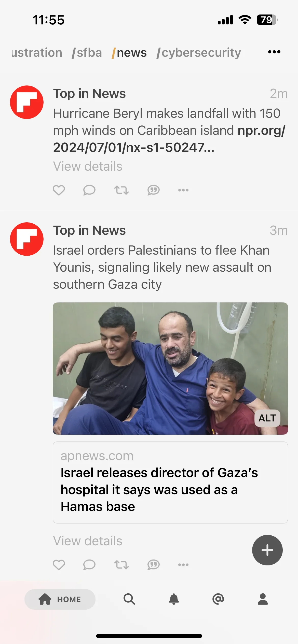
Task: Open the search tab
Action: point(129,599)
